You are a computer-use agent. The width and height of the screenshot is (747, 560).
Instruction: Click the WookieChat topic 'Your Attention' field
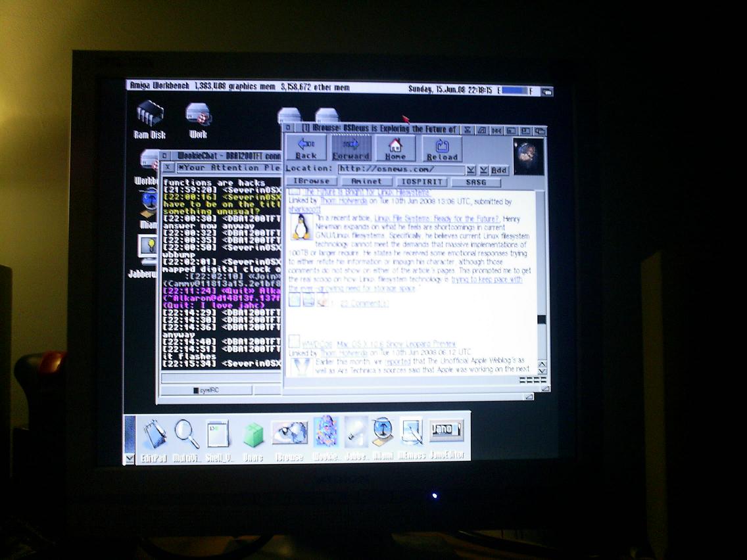pyautogui.click(x=229, y=168)
